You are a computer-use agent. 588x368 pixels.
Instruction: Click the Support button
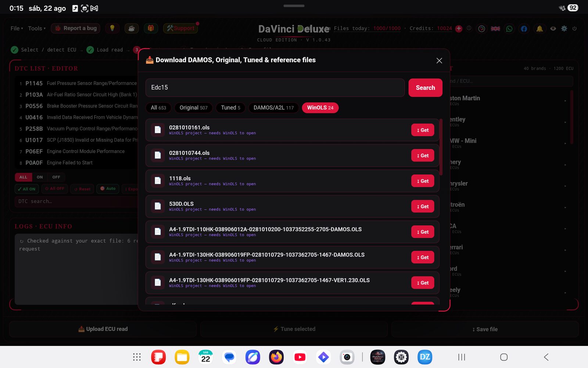pyautogui.click(x=180, y=28)
